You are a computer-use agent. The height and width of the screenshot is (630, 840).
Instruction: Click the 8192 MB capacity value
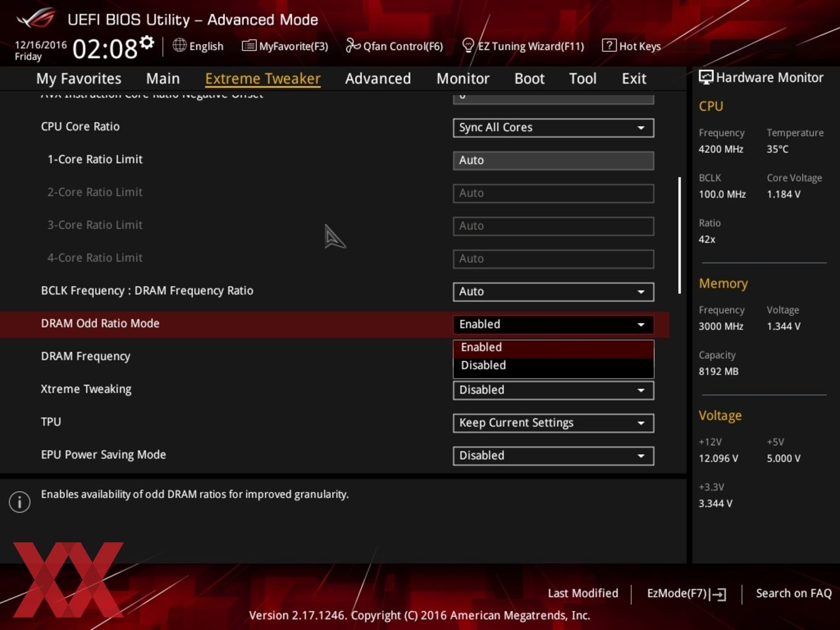click(718, 371)
